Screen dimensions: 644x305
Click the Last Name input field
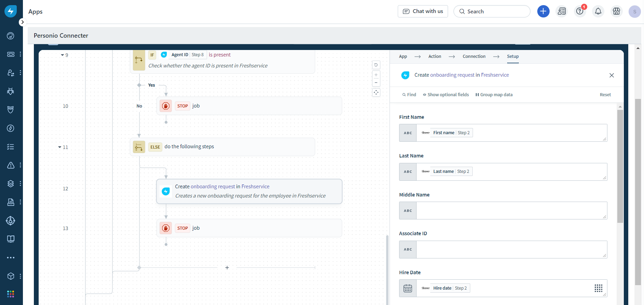click(512, 172)
